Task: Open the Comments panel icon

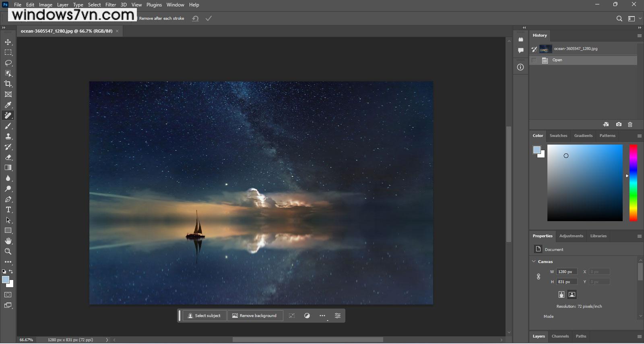Action: (520, 50)
